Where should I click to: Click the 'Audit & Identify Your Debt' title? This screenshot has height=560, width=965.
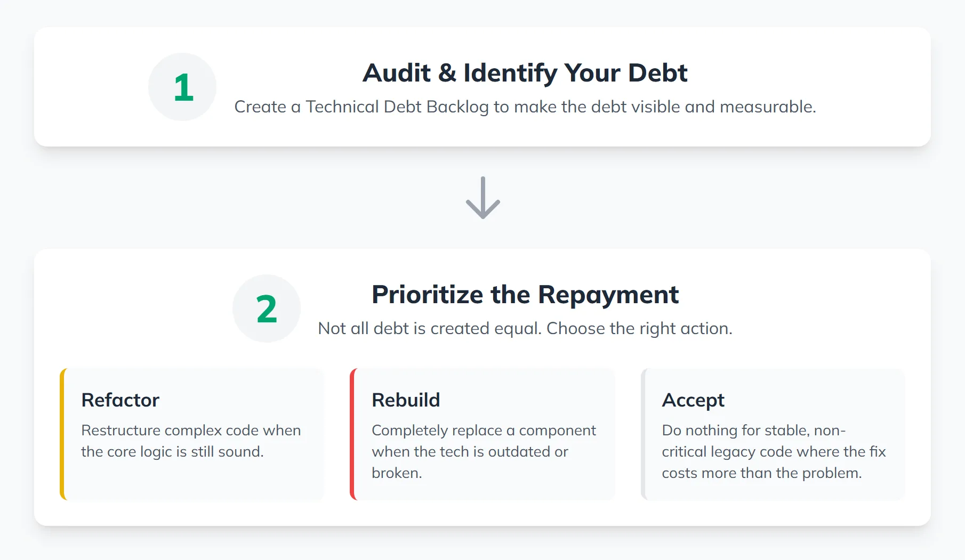525,73
